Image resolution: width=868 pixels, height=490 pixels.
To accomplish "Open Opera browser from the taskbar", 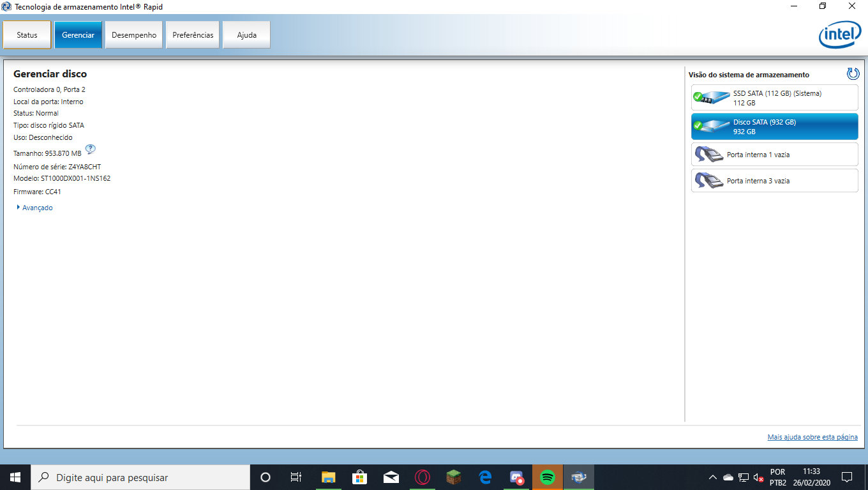I will [x=422, y=477].
